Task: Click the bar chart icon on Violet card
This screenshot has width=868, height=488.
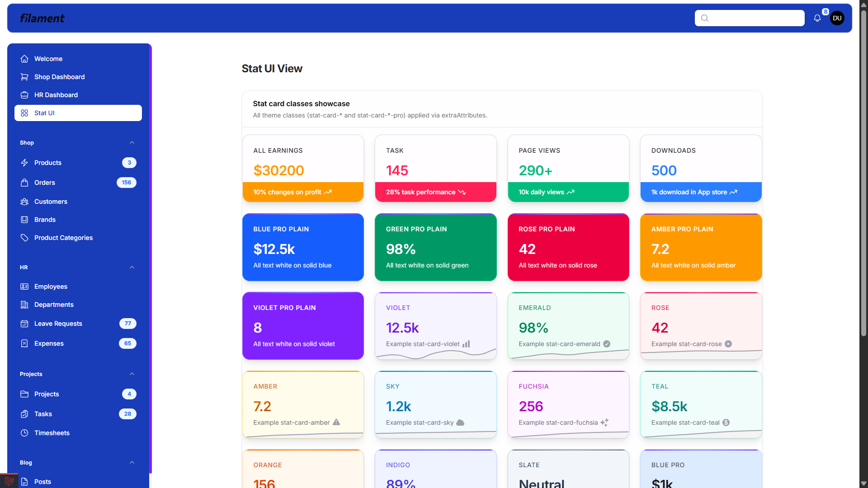Action: click(x=466, y=344)
